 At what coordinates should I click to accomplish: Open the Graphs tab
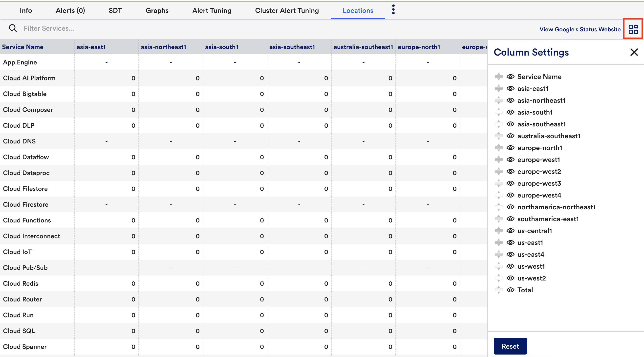(157, 10)
